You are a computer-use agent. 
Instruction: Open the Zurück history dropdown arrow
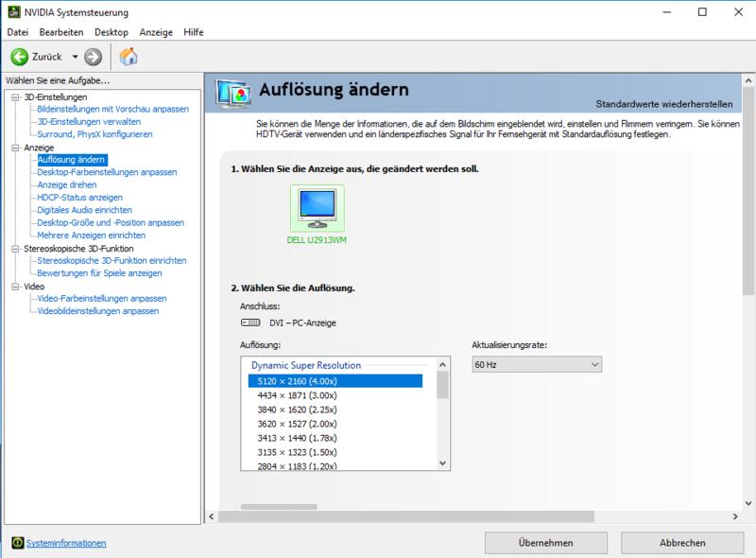click(x=72, y=57)
